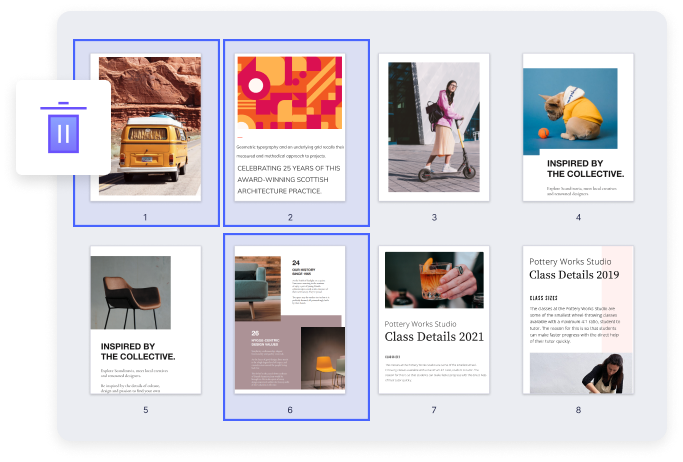Screen dimensions: 683x462
Task: Click the trash can delete icon
Action: click(63, 127)
